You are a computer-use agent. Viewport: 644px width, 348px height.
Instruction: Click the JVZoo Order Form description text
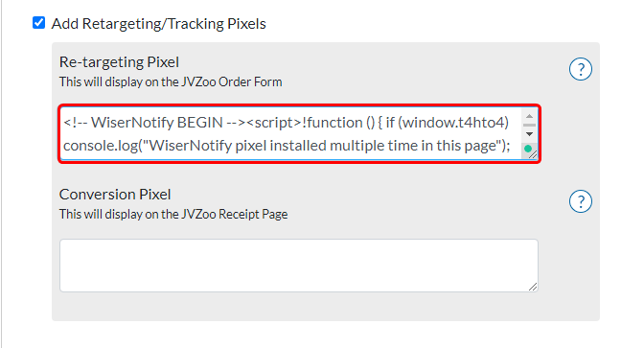point(171,81)
